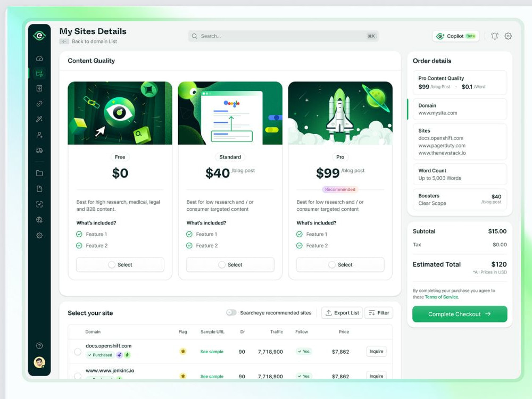Click the Searcheye logo in the sidebar
Screen dimensions: 532x399
(39, 35)
